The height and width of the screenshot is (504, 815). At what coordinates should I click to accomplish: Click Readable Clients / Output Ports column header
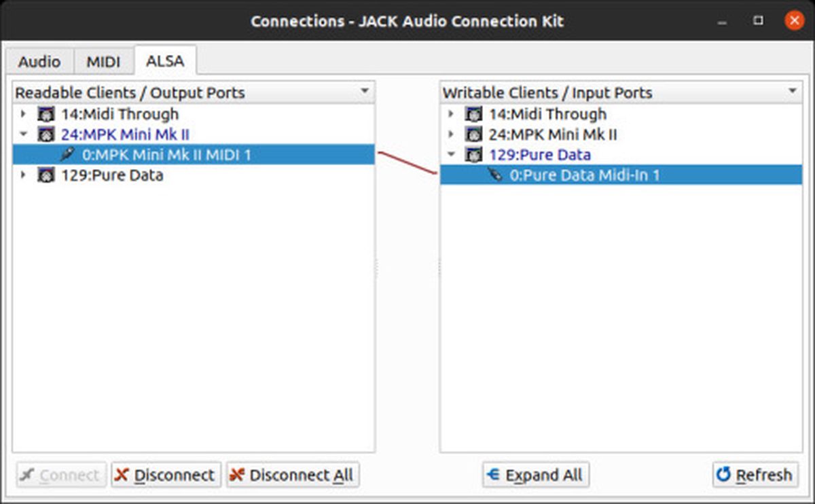(x=194, y=92)
